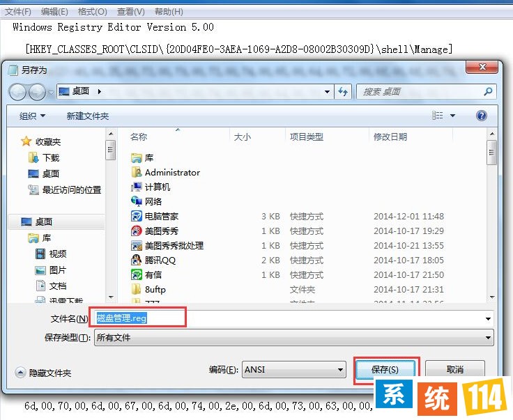Close the 另存为 dialog
The image size is (513, 420).
click(482, 67)
